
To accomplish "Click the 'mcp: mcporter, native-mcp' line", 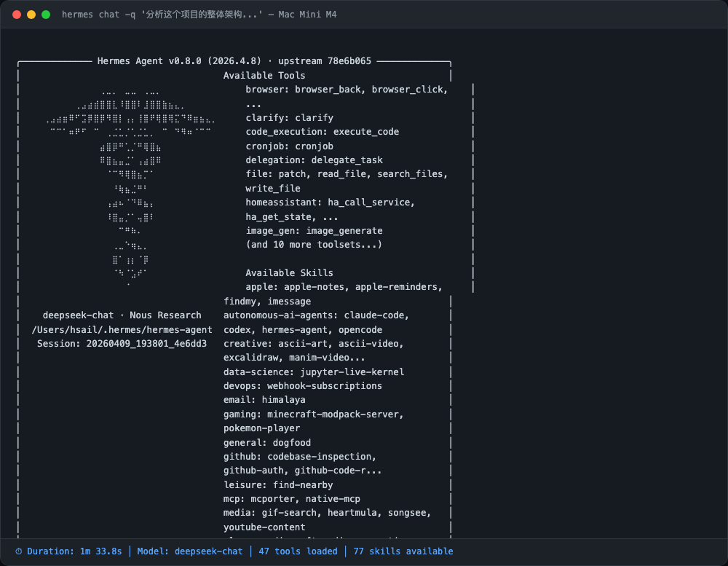I will [x=292, y=498].
